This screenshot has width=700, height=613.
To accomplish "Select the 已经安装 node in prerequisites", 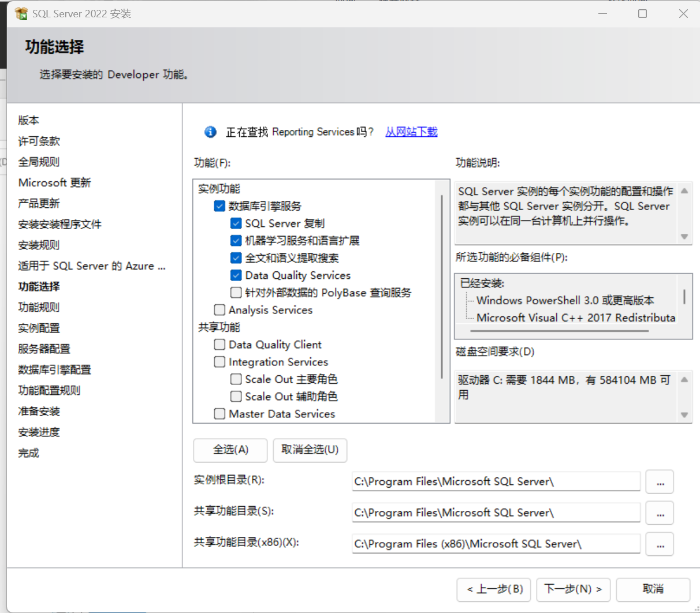I will click(x=482, y=283).
